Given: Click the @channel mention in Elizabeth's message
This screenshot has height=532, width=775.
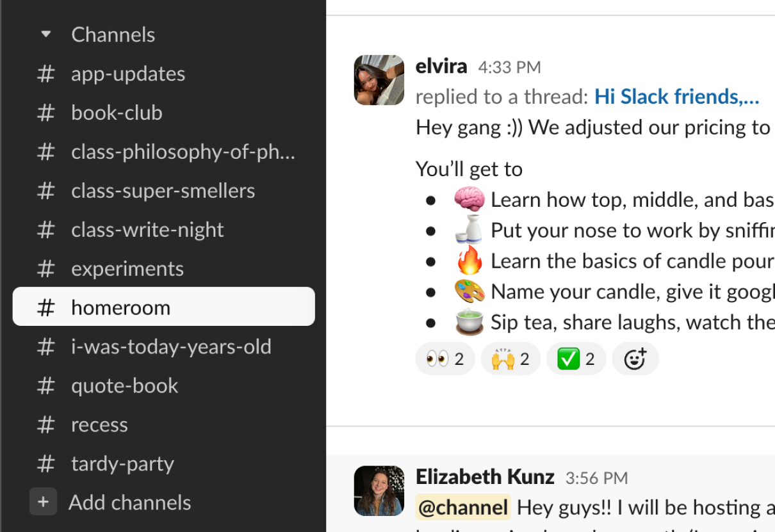Looking at the screenshot, I should (462, 507).
